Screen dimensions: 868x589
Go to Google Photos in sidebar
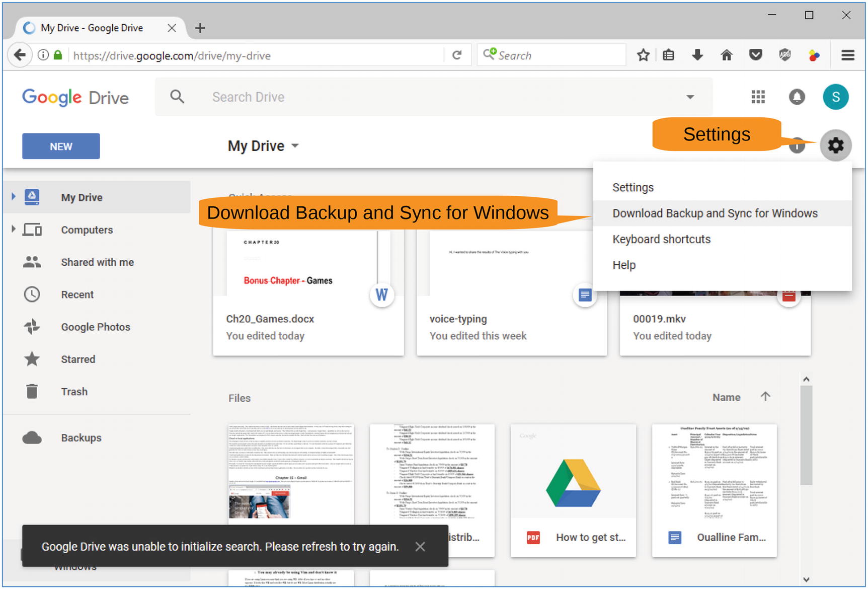click(x=97, y=327)
